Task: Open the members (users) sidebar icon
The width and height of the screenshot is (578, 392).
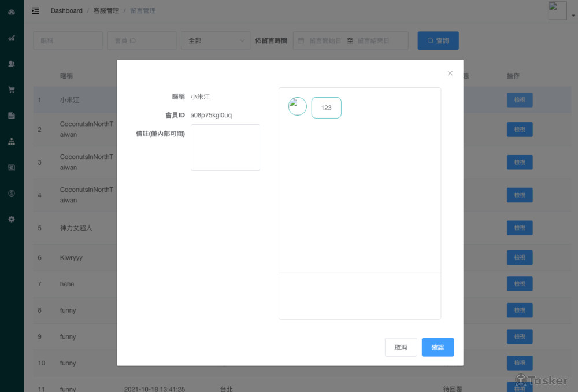Action: click(x=12, y=64)
